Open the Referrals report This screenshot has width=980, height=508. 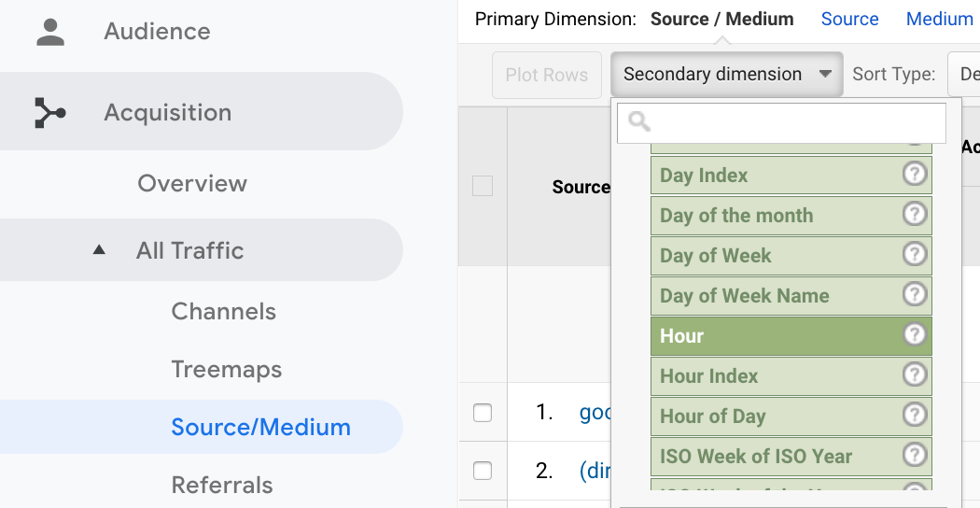pyautogui.click(x=222, y=486)
